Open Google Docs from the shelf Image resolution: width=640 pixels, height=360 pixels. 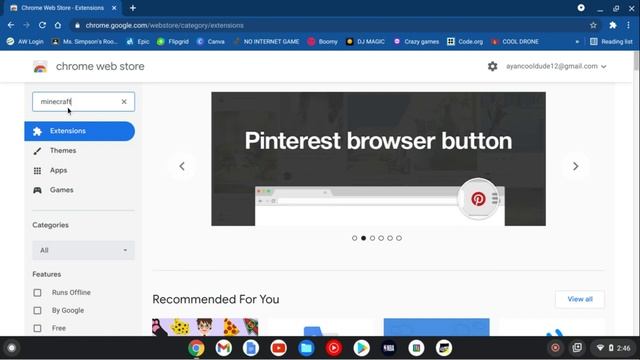(251, 348)
